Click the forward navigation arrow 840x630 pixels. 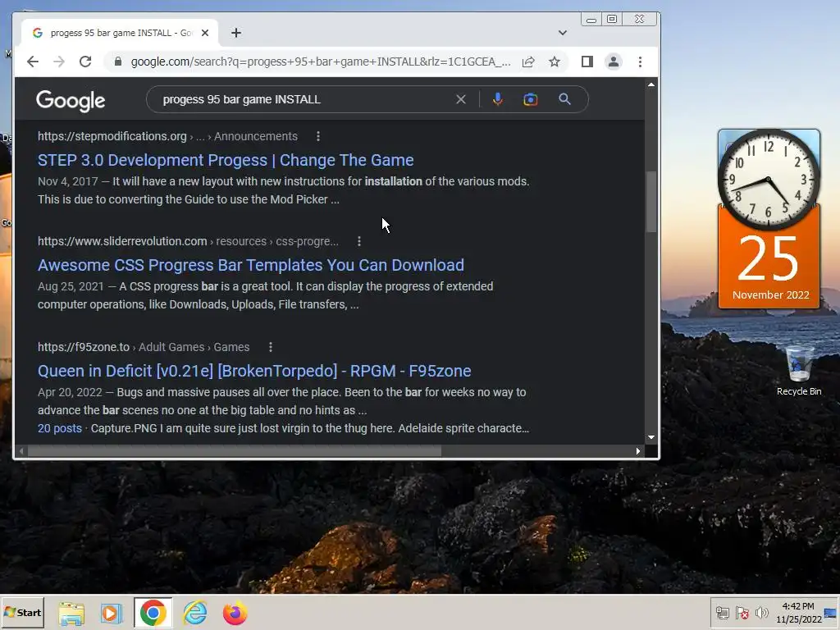59,62
